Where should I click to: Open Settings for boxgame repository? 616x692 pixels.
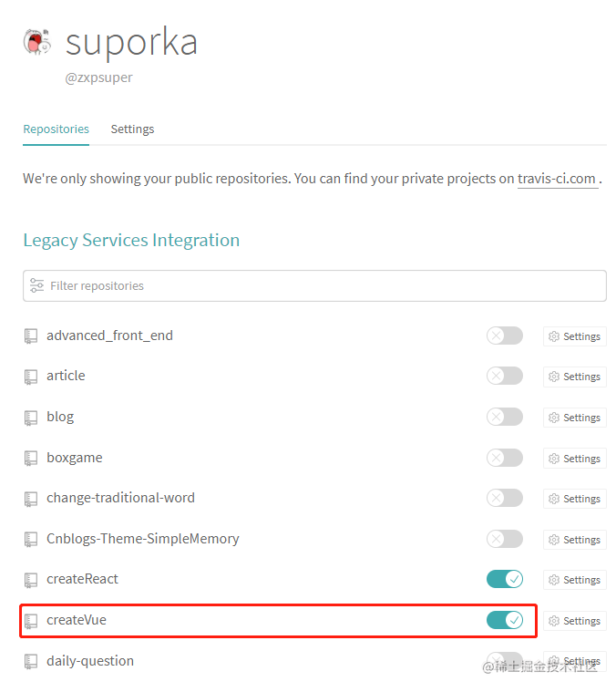[x=575, y=459]
